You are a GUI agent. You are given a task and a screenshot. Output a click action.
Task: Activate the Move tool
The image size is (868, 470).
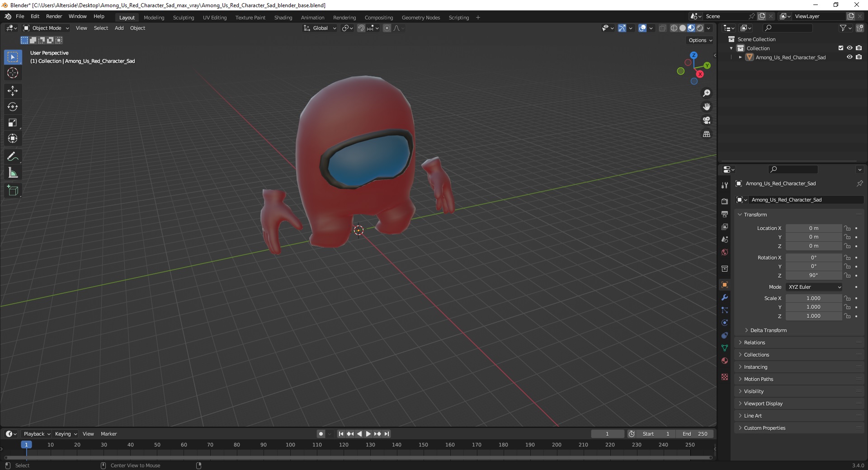coord(13,91)
